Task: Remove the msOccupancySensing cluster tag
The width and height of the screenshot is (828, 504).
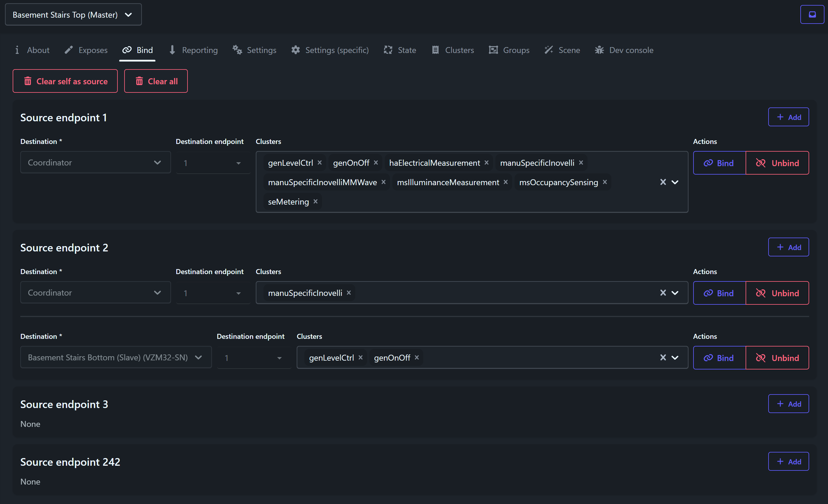Action: point(605,182)
